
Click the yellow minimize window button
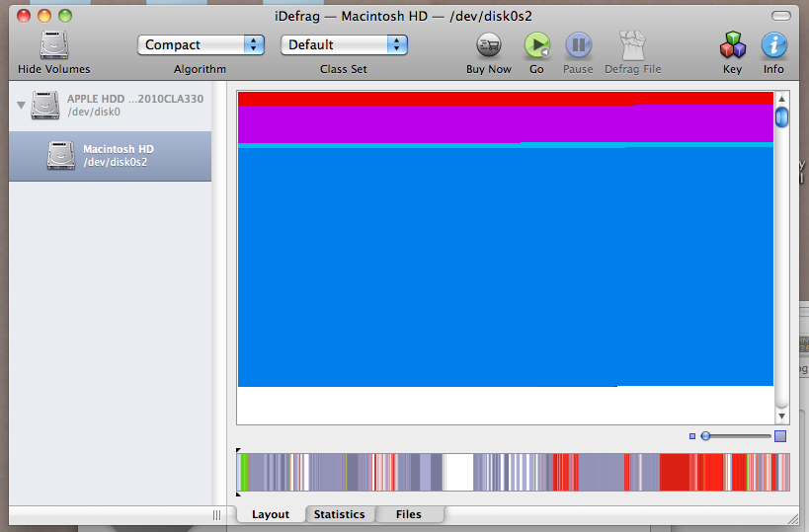44,16
